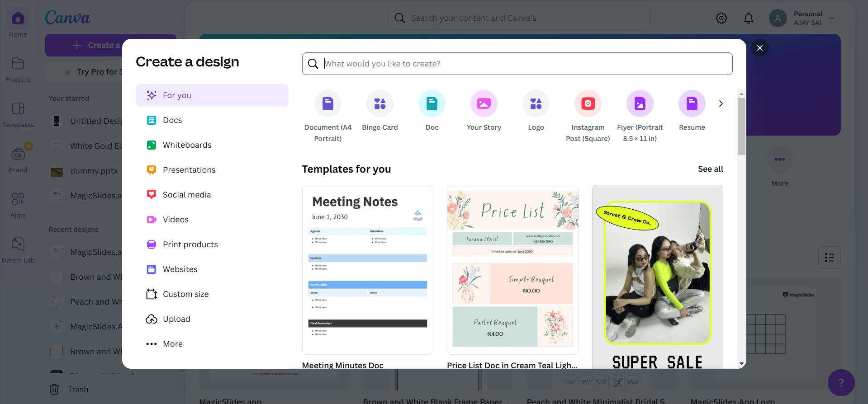Open the Peach and White recent design in sidebar
Viewport: 868px width, 404px height.
tap(85, 302)
